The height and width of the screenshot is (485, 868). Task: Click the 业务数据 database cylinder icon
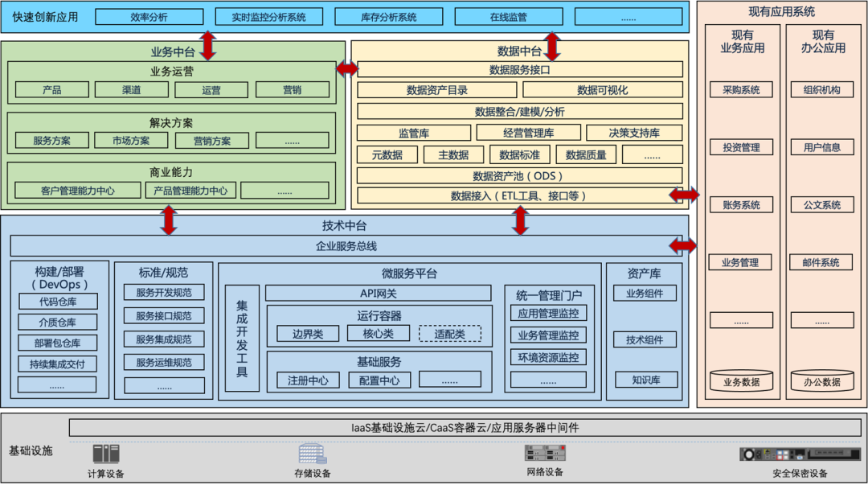click(x=740, y=380)
